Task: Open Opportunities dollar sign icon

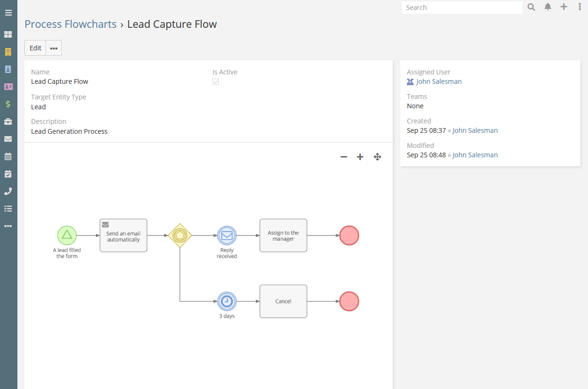Action: click(x=8, y=104)
